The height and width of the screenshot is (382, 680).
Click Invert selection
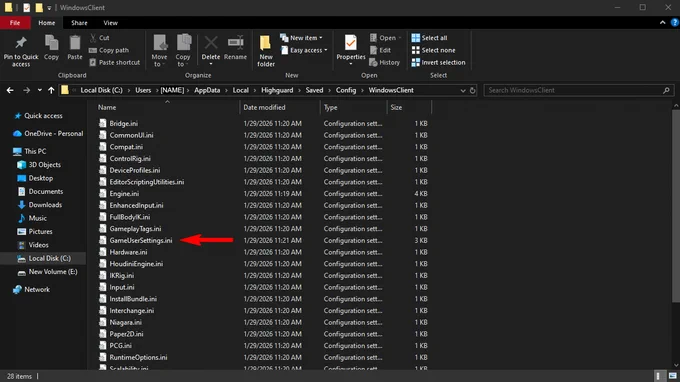[x=438, y=62]
